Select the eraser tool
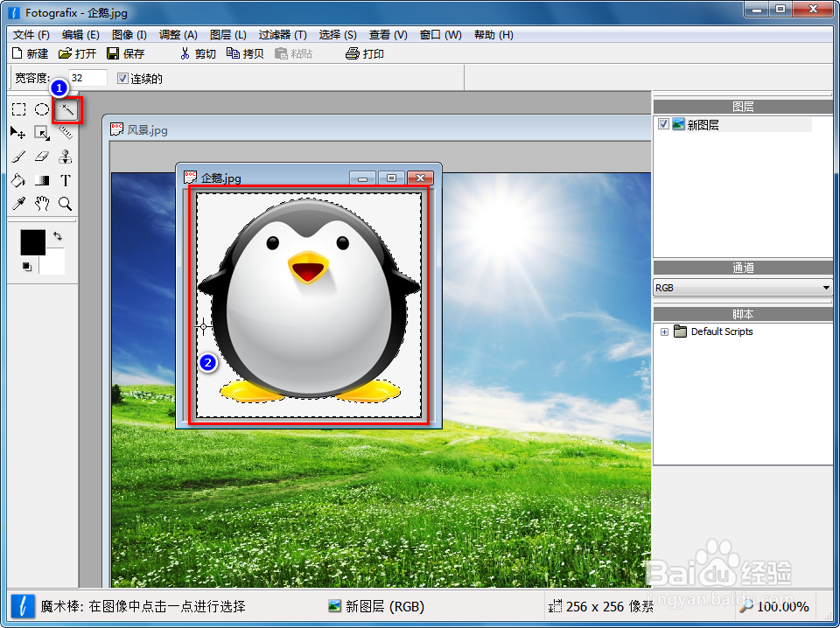Screen dimensions: 840x628 coord(42,157)
